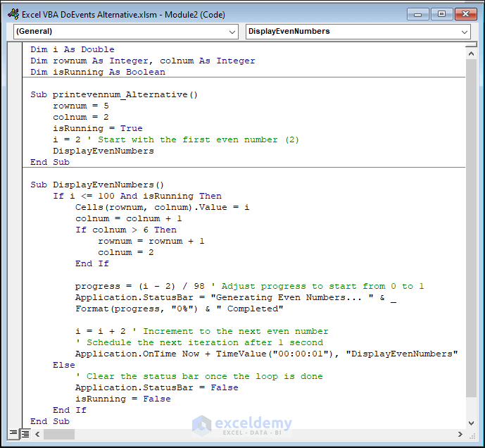The width and height of the screenshot is (485, 448).
Task: Click 'Application.StatusBar = "Generating Even Numbers...' line
Action: click(236, 297)
